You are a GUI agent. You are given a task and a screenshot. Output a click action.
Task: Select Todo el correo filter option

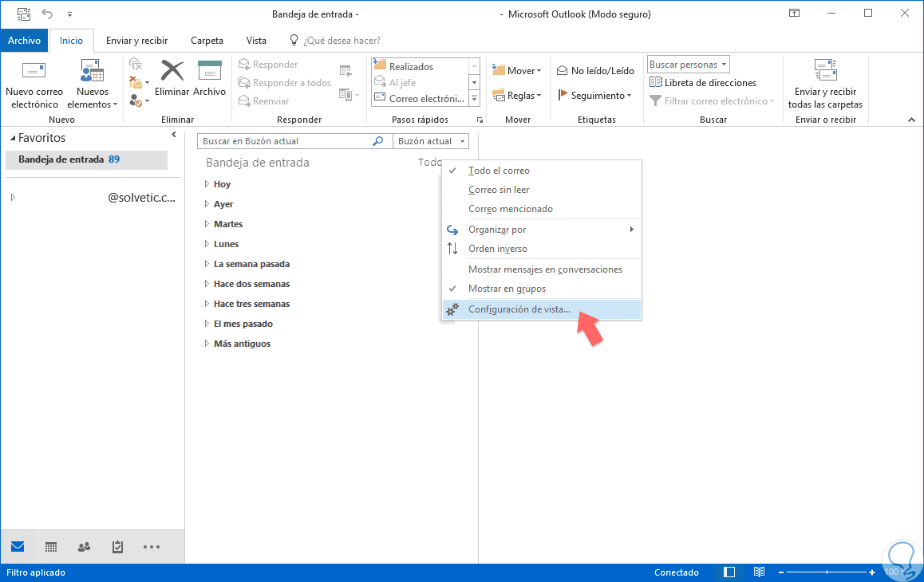tap(542, 171)
